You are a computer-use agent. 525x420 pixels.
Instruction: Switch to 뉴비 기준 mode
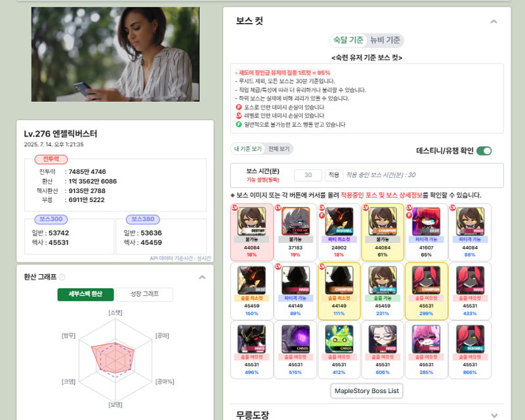pos(385,40)
